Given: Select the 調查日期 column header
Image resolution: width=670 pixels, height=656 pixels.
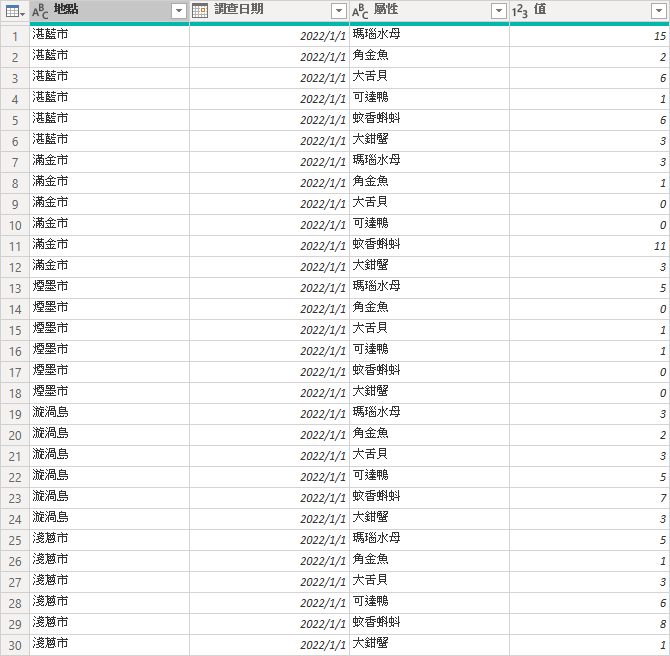Looking at the screenshot, I should 269,11.
